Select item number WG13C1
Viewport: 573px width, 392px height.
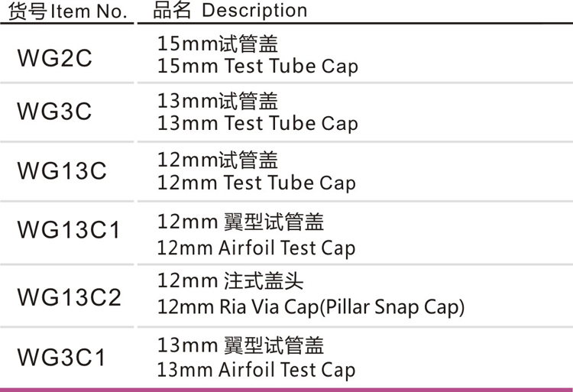coord(69,230)
